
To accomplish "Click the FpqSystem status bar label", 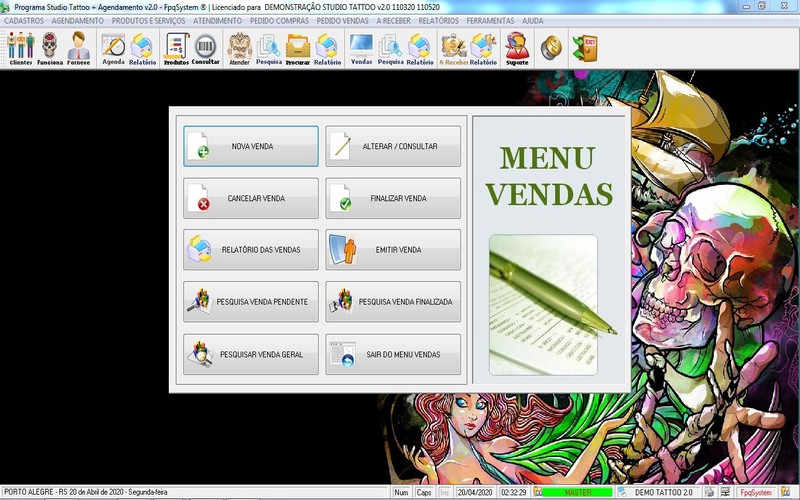I will (x=756, y=492).
